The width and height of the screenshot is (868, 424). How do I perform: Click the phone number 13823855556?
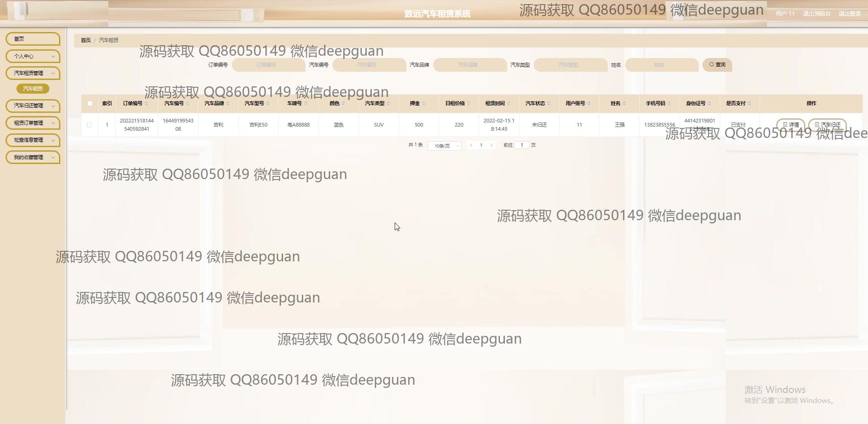coord(659,125)
